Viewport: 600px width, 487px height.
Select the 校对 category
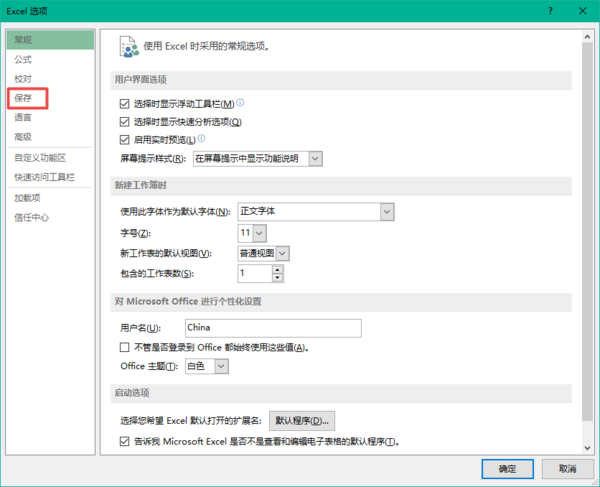(x=50, y=79)
